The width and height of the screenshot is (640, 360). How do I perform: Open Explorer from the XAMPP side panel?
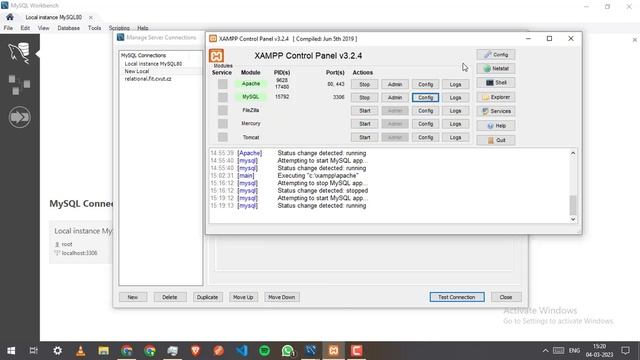pos(496,97)
